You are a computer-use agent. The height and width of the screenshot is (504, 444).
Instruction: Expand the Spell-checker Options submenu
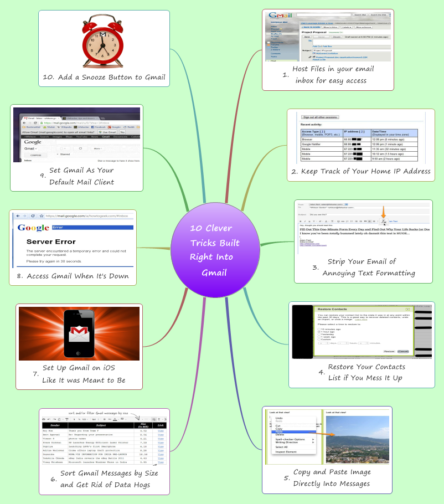(290, 439)
